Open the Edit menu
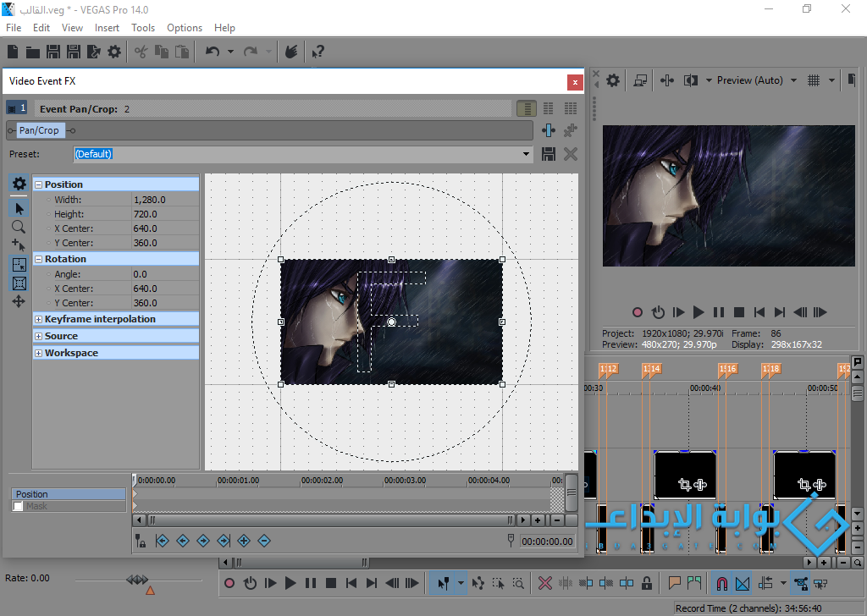Viewport: 867px width, 616px height. point(41,28)
